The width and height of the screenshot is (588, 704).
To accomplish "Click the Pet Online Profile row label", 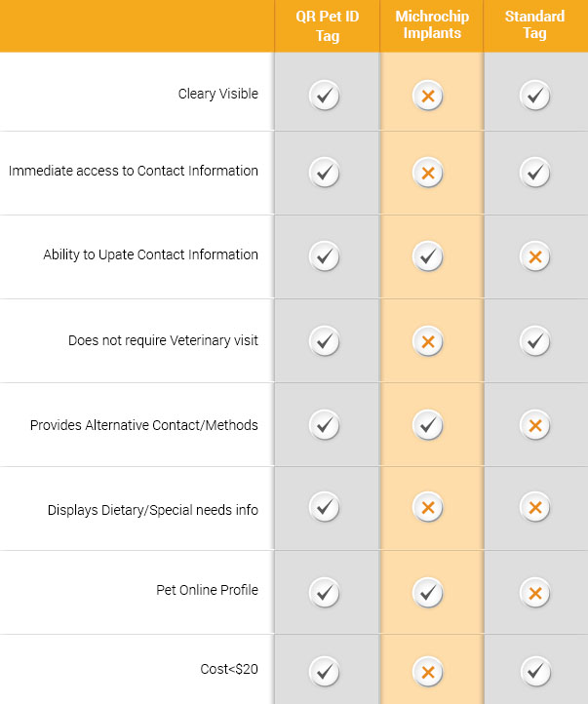I will [207, 590].
